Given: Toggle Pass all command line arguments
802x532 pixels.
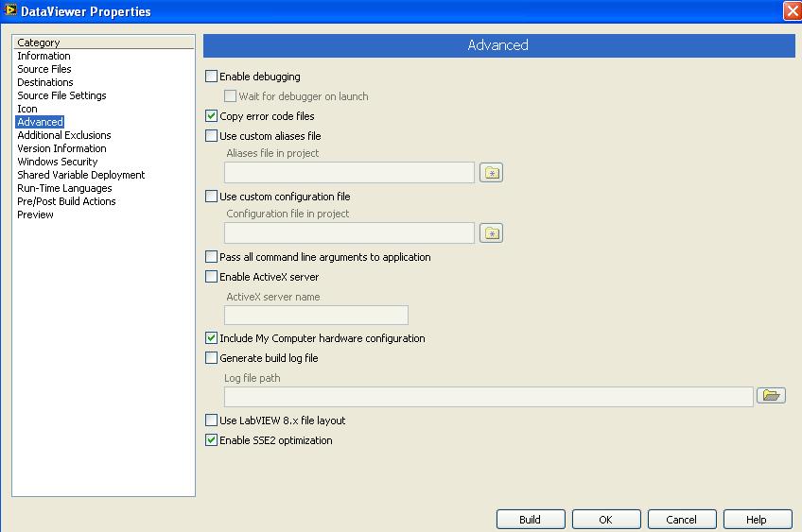Looking at the screenshot, I should click(x=211, y=256).
